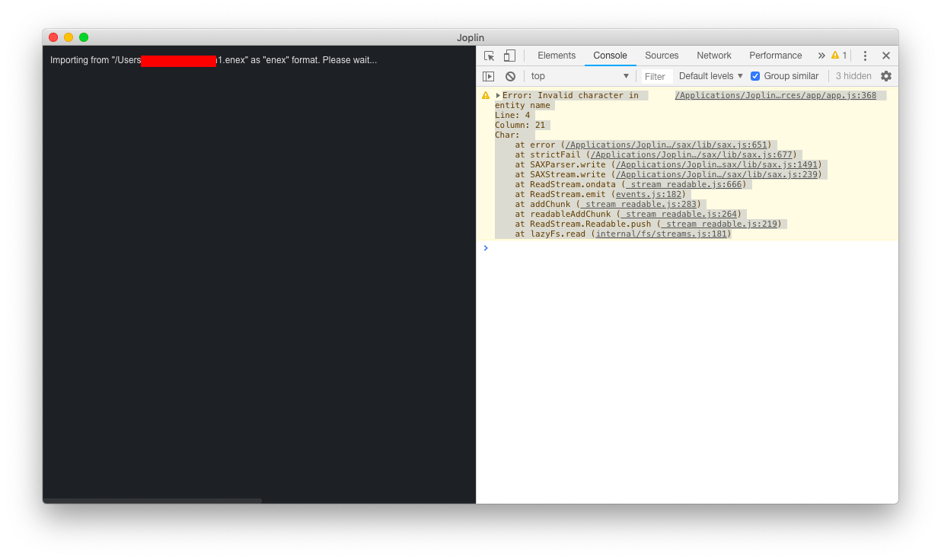Image resolution: width=941 pixels, height=560 pixels.
Task: Open the console sidebar panel icon
Action: [488, 75]
